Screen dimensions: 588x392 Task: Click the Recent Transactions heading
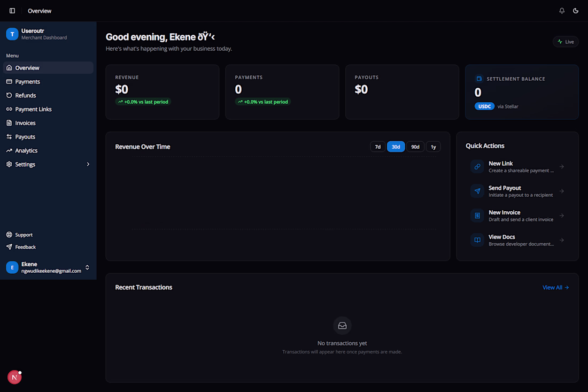pyautogui.click(x=144, y=287)
